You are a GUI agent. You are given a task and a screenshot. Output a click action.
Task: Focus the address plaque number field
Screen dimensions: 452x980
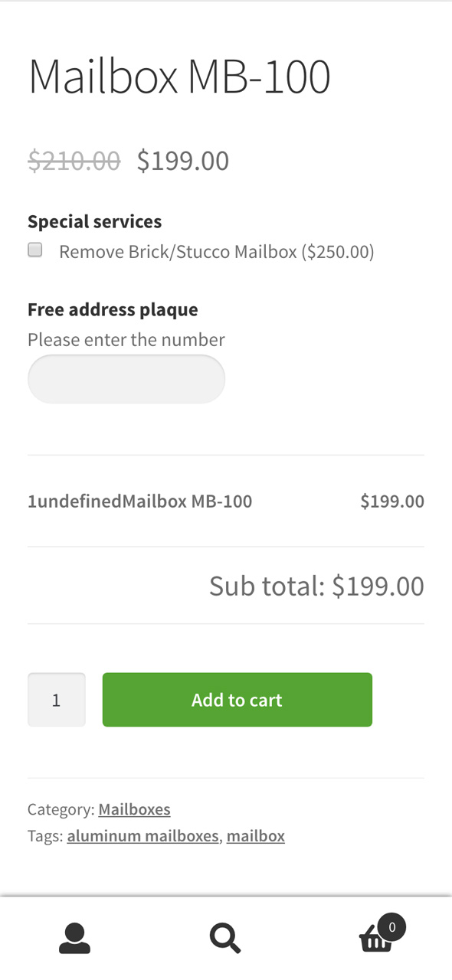pyautogui.click(x=126, y=379)
